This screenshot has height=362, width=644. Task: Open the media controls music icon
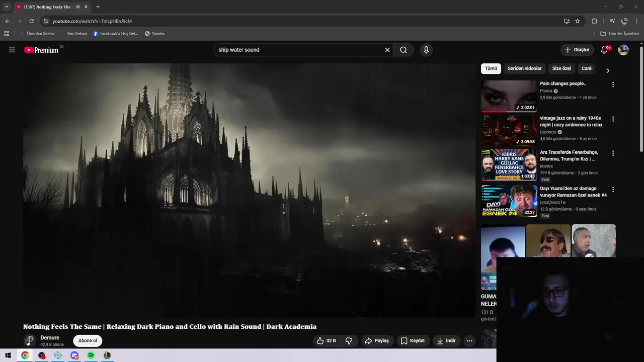point(612,21)
